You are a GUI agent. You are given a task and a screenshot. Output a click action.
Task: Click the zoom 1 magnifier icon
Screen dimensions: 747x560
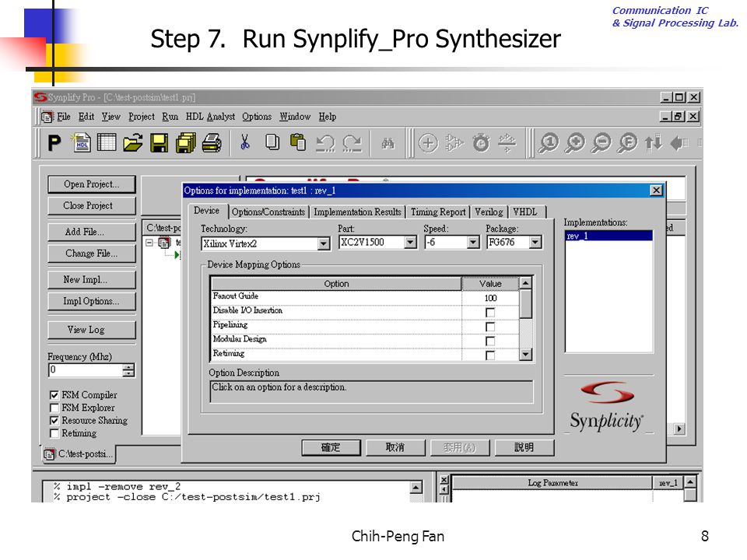coord(549,142)
